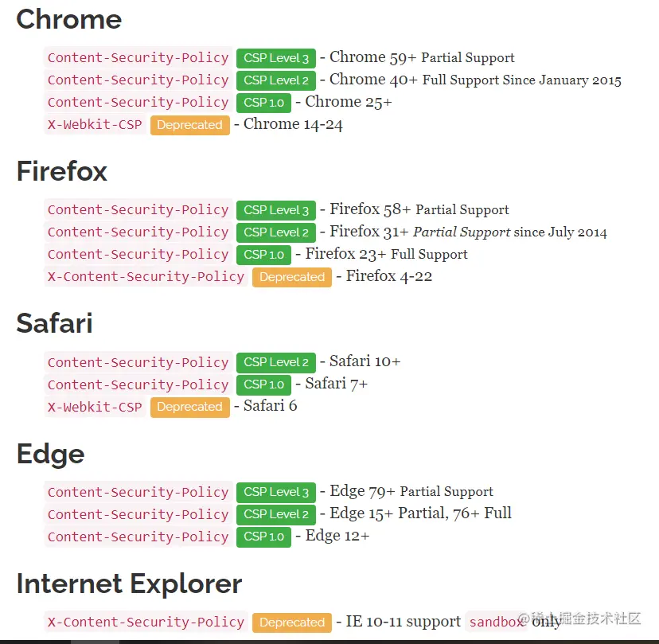Click the Deprecated badge next to Safari 6
Viewport: 659px width, 644px height.
click(189, 407)
